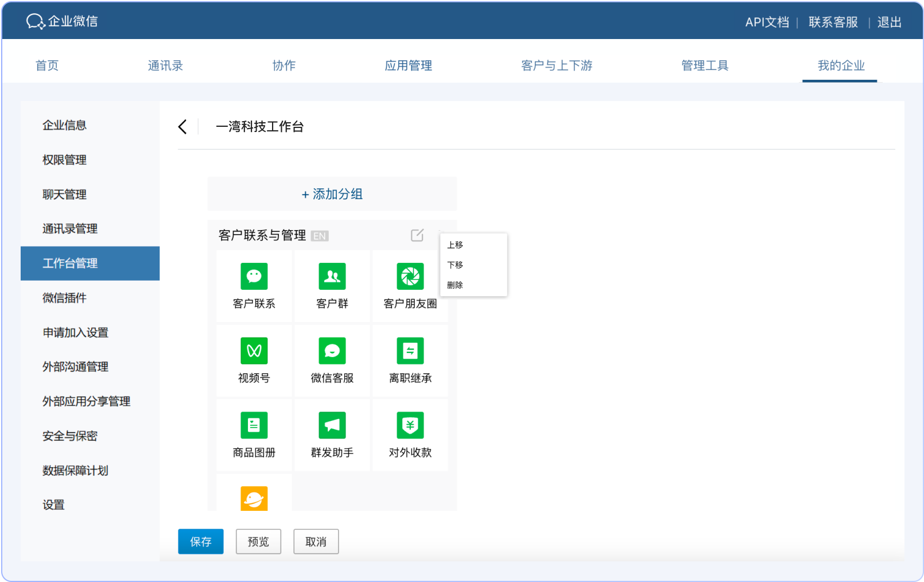Click the 保存 button
Screen dimensions: 924x582
click(x=201, y=541)
